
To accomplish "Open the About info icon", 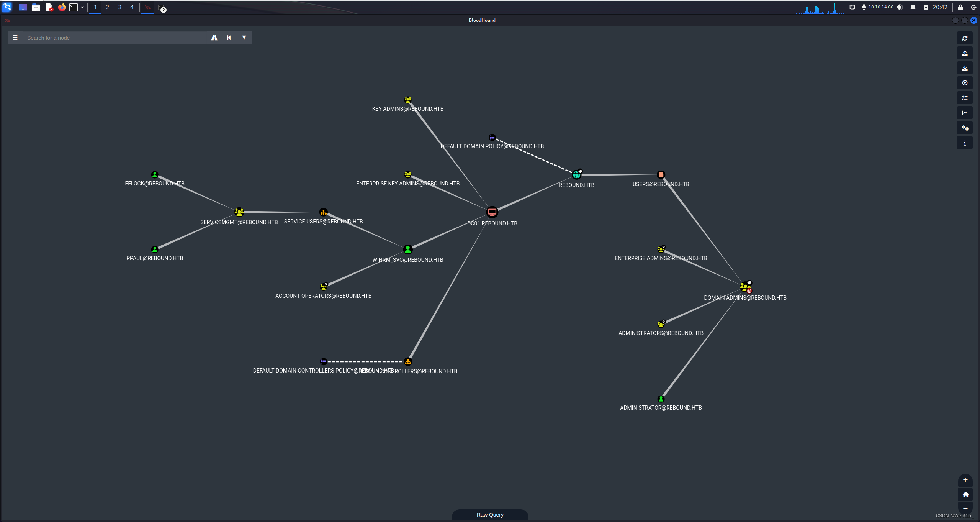I will [965, 143].
